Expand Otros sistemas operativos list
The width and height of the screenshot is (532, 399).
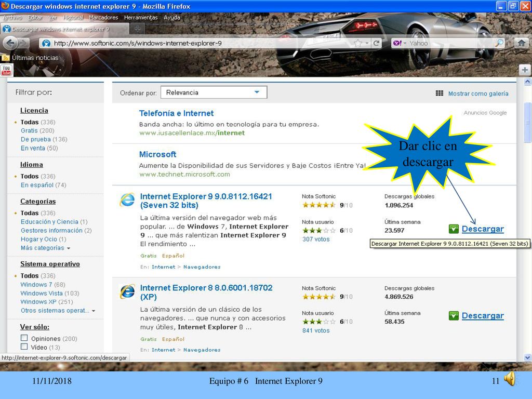58,311
